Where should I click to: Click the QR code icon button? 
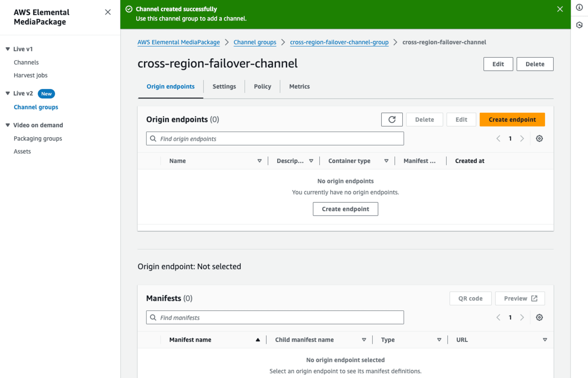(470, 298)
